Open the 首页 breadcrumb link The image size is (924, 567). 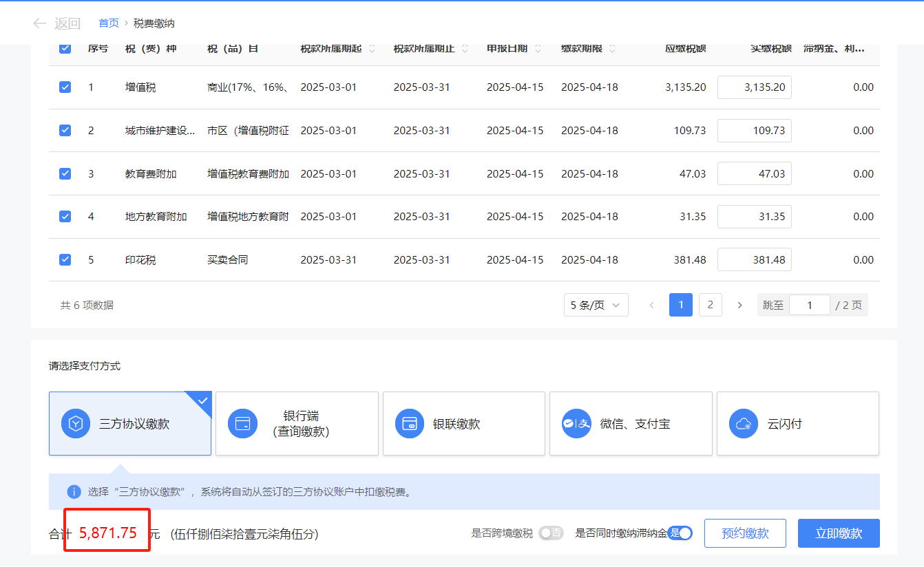point(109,23)
